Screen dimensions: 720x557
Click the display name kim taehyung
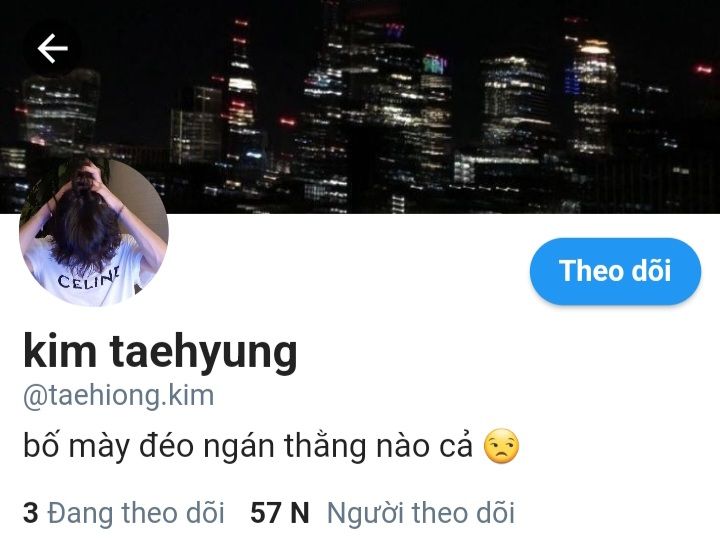click(x=161, y=352)
